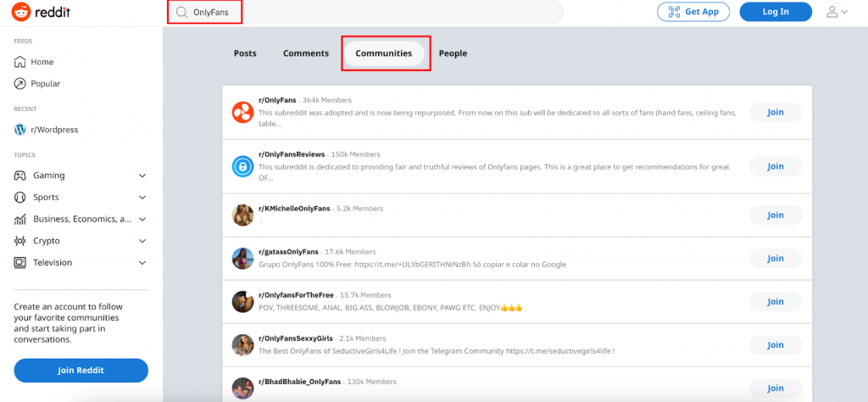Open the r/OnlyfansForTheFree community name
The height and width of the screenshot is (402, 868).
(296, 295)
